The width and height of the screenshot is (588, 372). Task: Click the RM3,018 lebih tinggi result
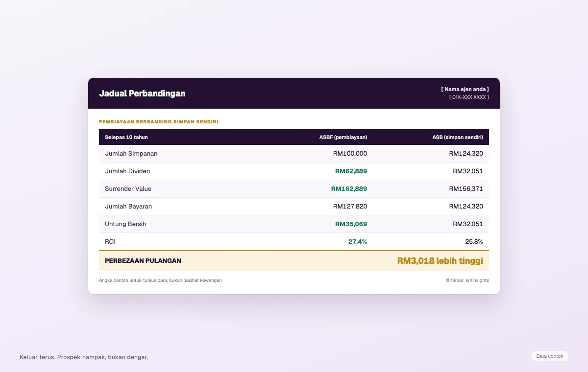click(440, 261)
